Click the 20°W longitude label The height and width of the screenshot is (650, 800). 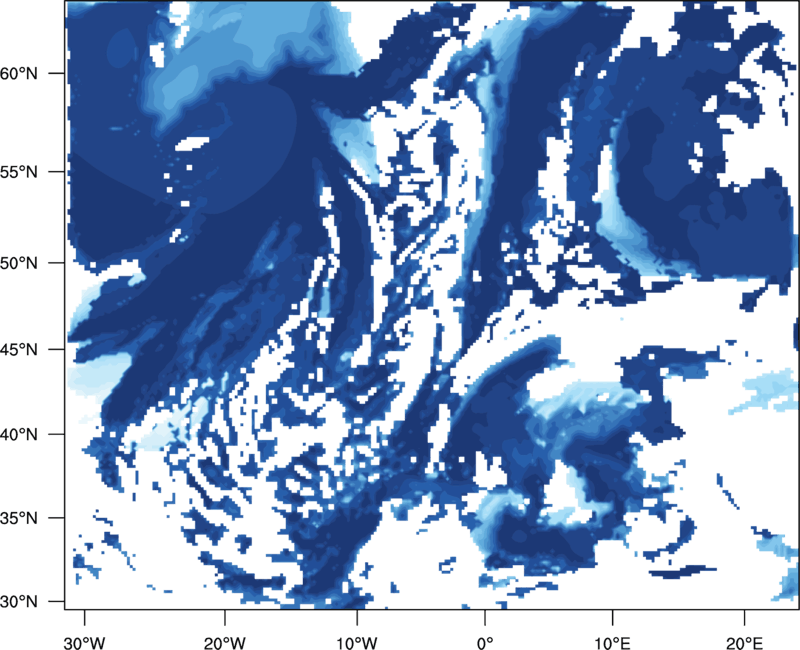(x=225, y=643)
